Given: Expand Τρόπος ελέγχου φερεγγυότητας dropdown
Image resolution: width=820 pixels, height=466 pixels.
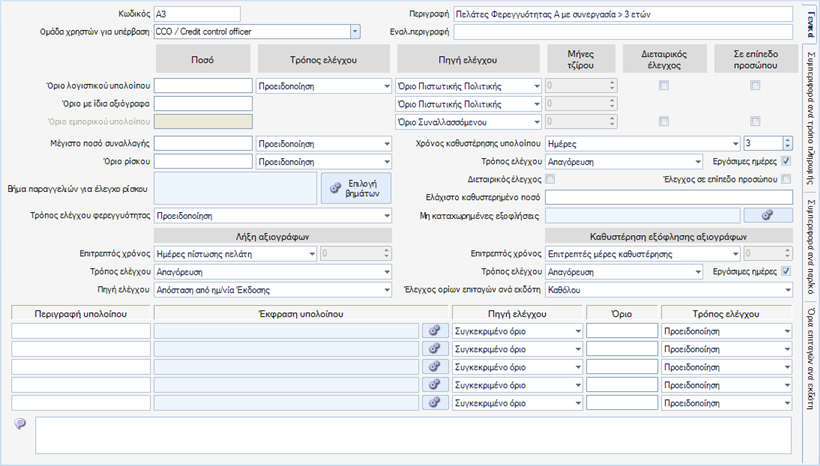Looking at the screenshot, I should pos(387,215).
